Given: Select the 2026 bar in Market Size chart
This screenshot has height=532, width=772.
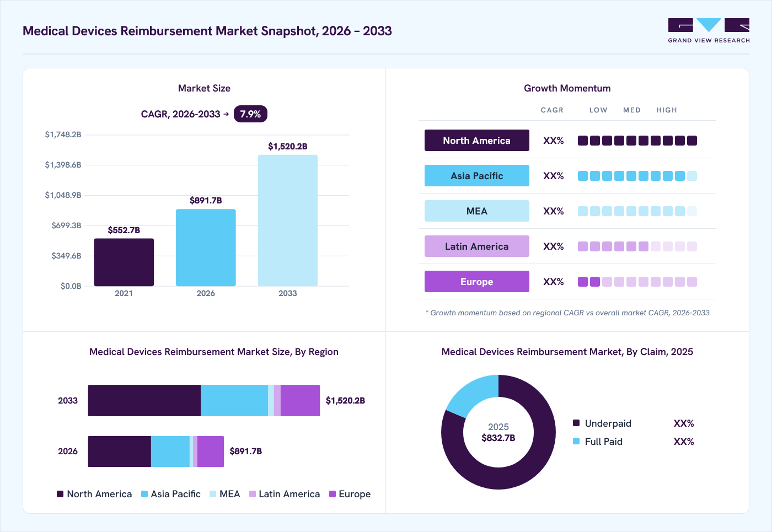Looking at the screenshot, I should click(x=206, y=248).
